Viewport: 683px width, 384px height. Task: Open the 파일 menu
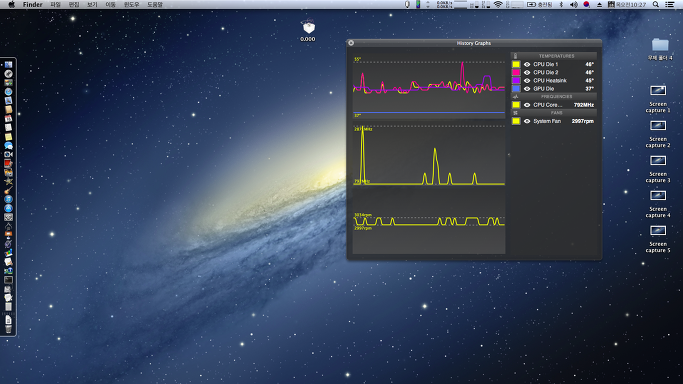click(56, 4)
